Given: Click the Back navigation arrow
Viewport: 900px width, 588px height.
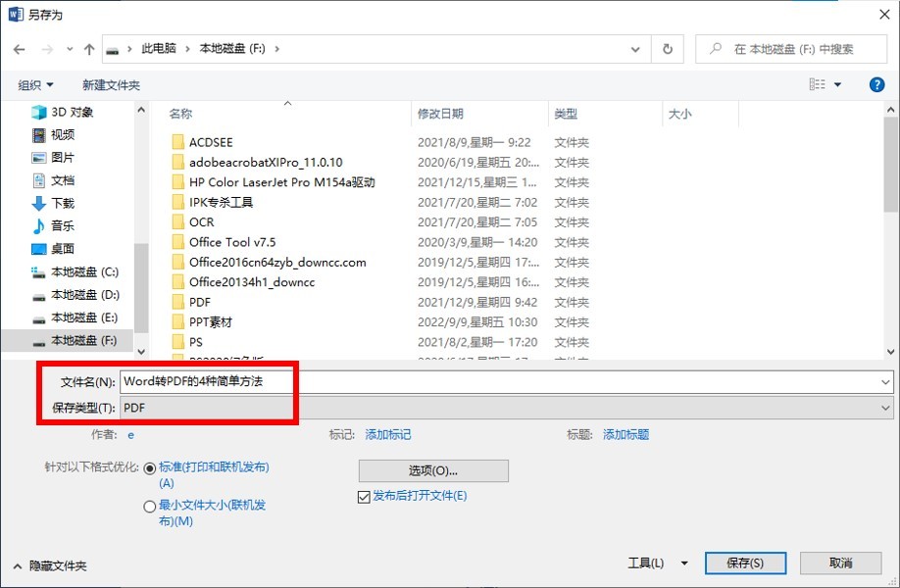Looking at the screenshot, I should tap(20, 49).
